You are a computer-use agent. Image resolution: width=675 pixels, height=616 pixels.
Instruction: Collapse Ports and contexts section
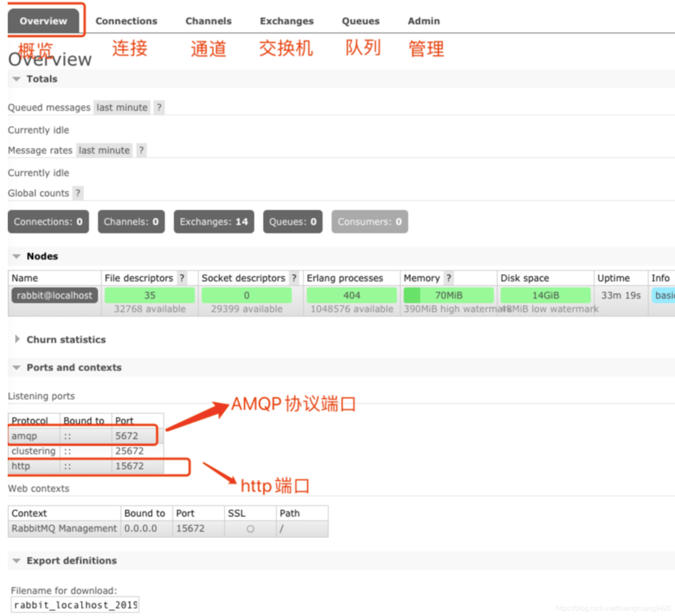pyautogui.click(x=74, y=367)
